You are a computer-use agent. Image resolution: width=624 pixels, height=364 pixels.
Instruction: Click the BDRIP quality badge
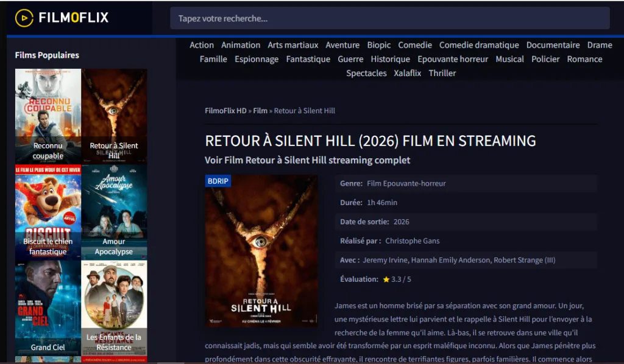click(x=218, y=181)
